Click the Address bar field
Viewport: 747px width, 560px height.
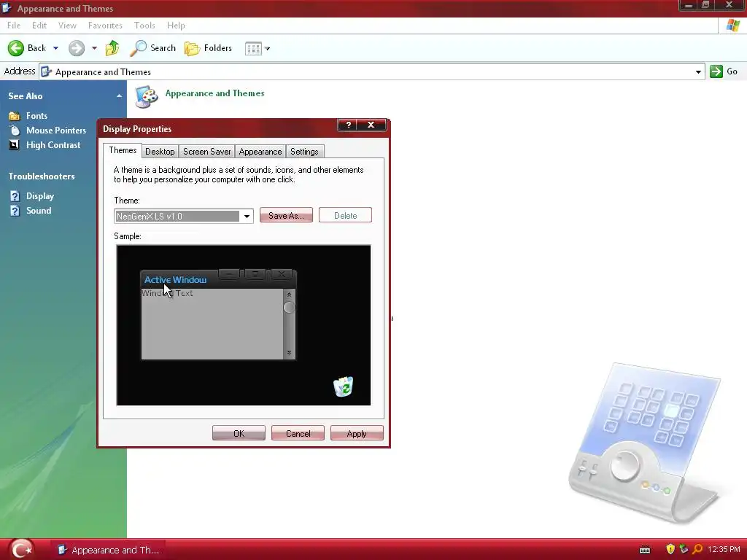coord(371,72)
